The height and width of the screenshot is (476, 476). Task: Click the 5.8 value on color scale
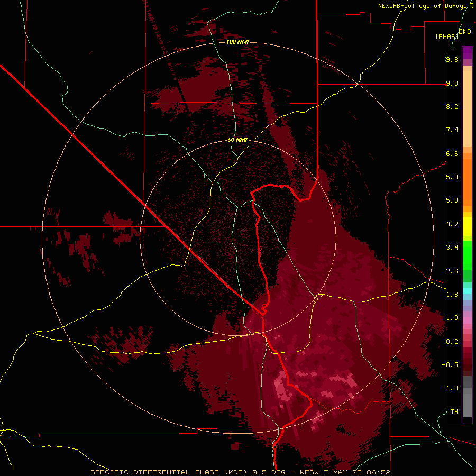(452, 177)
